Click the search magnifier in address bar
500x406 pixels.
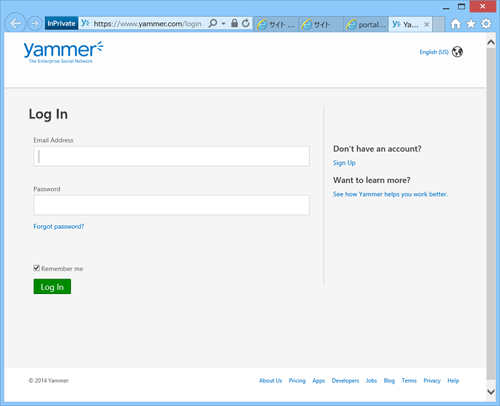pos(213,23)
